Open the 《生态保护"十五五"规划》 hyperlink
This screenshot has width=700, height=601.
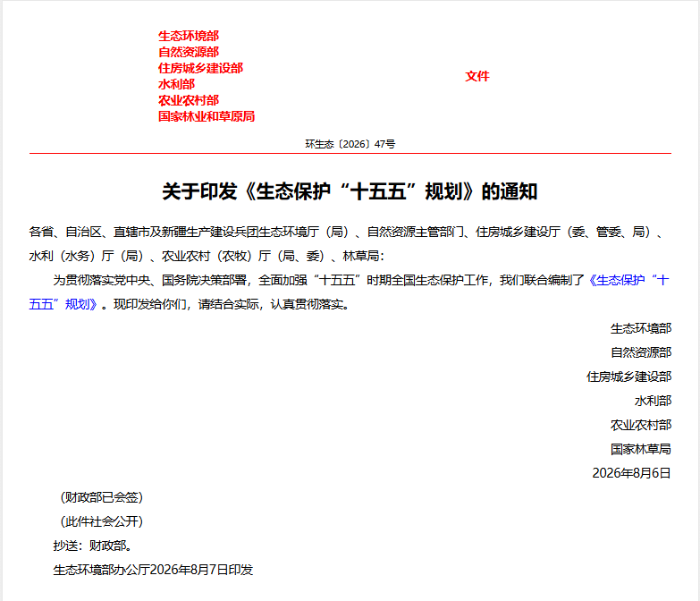coord(628,281)
